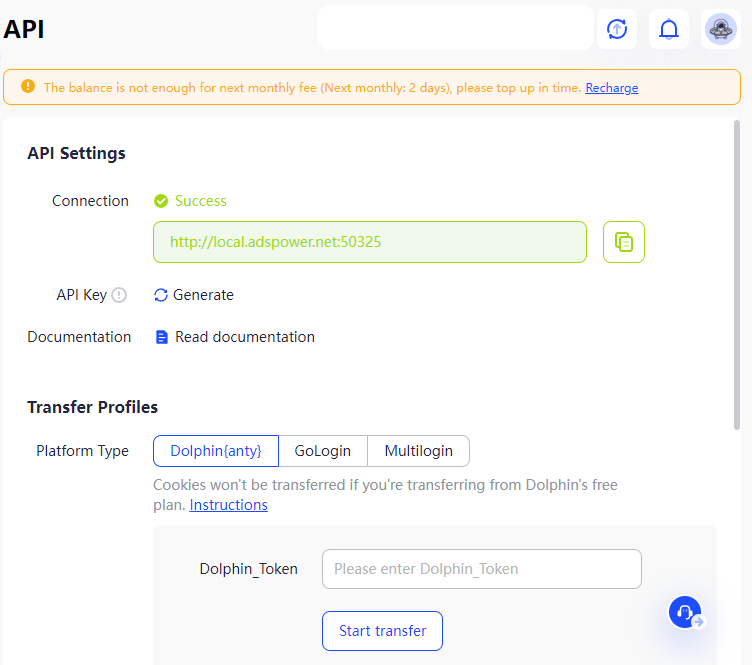Click the Read documentation file icon

(x=162, y=337)
